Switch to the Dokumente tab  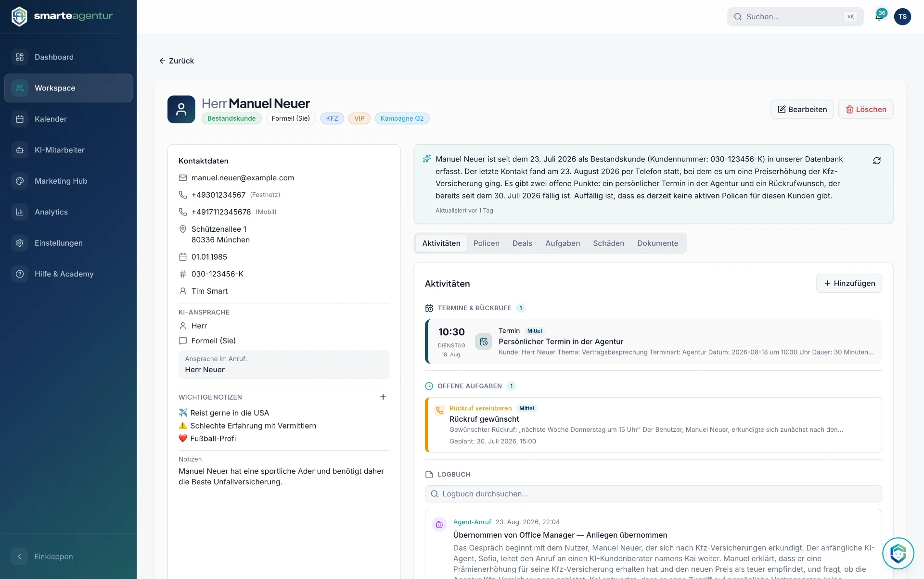point(657,243)
